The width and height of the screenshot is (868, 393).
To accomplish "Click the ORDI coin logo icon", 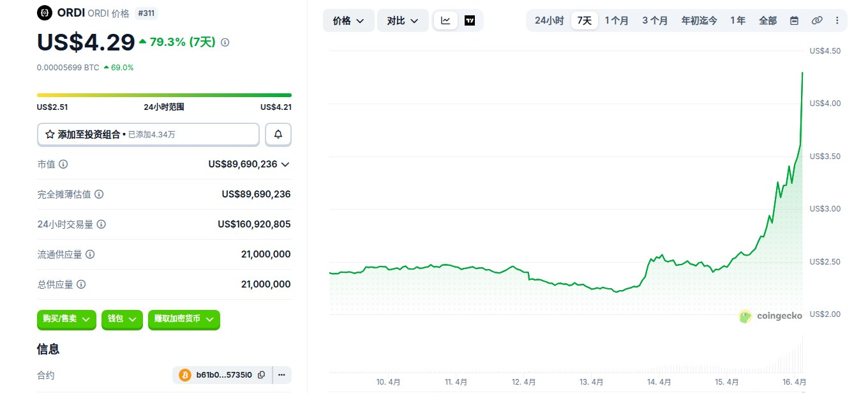I will (44, 12).
